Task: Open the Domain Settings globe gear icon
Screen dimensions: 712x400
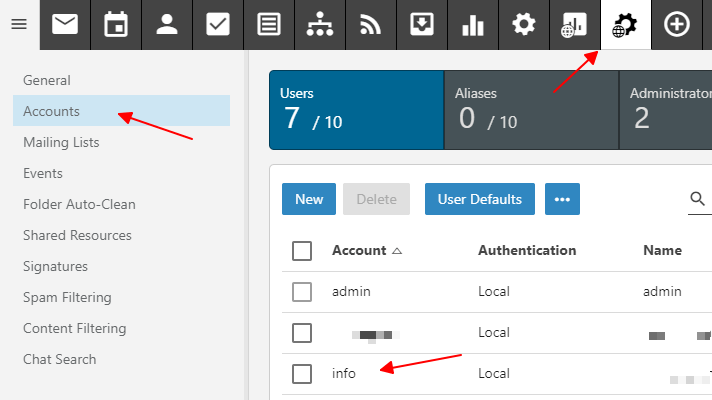Action: 625,25
